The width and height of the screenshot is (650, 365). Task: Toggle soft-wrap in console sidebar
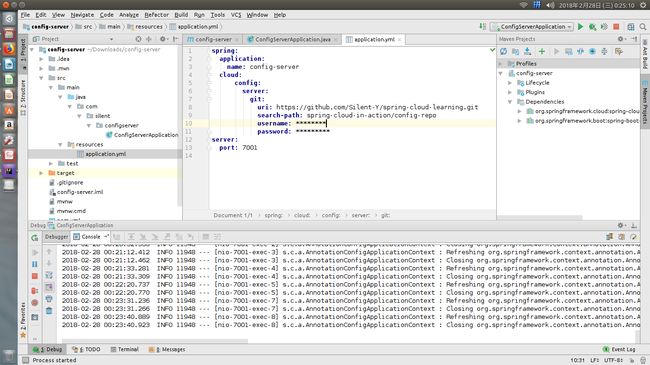49,275
